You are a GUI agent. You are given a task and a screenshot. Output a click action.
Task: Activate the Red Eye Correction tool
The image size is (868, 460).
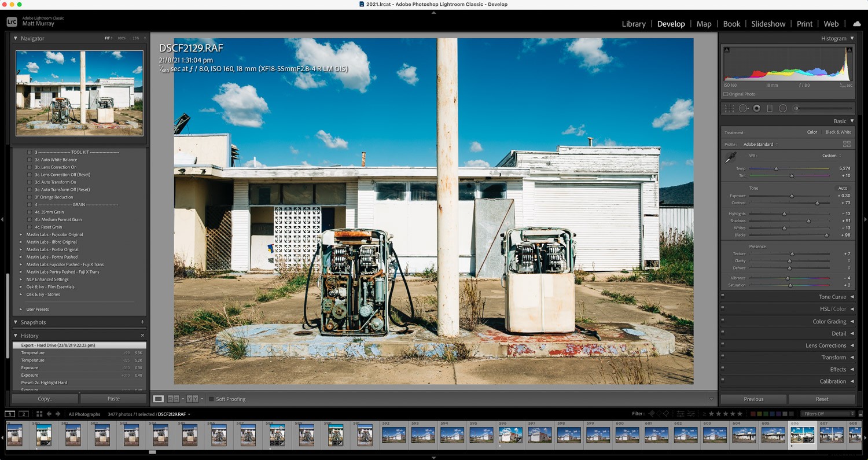[x=756, y=108]
